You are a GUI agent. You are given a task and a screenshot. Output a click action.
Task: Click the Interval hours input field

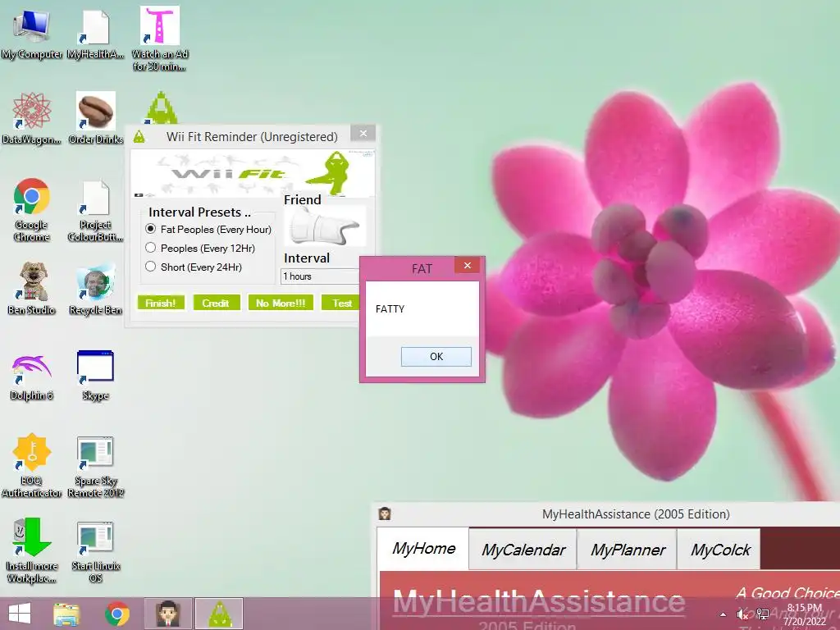321,276
